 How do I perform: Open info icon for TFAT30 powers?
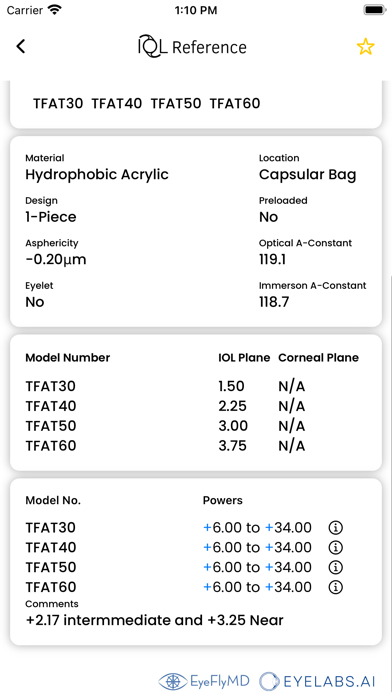(x=336, y=528)
